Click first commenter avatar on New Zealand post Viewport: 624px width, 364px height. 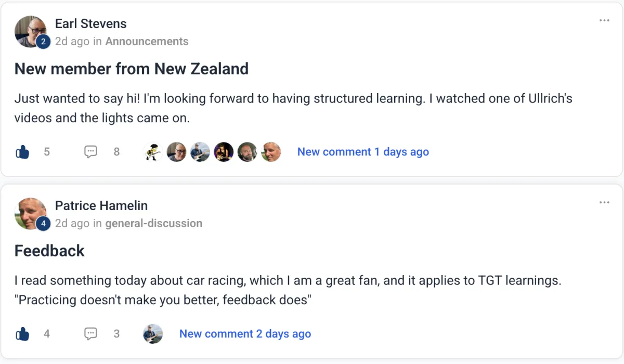coord(153,152)
